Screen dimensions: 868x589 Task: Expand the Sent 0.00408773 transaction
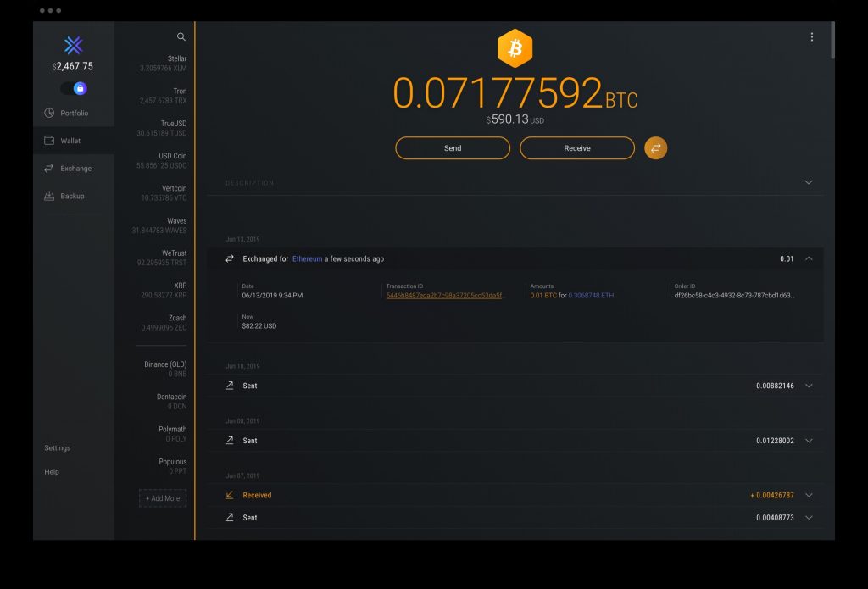pos(809,518)
